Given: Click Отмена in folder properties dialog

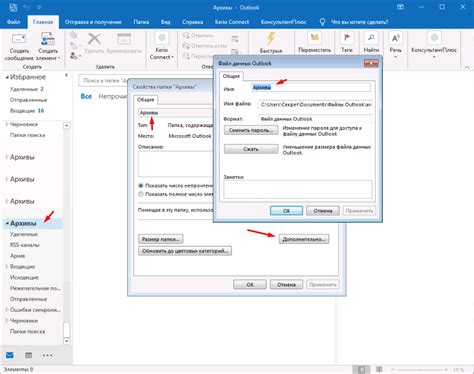Looking at the screenshot, I should [x=286, y=285].
